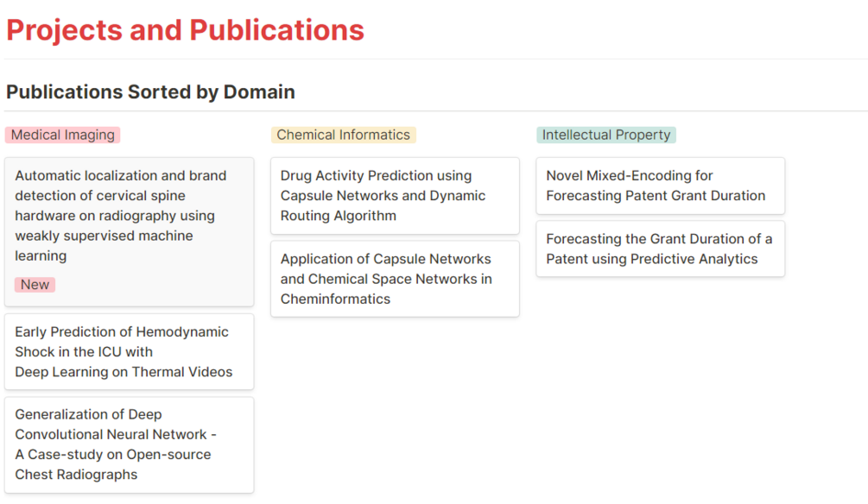Click the divider line beneath the page title
The width and height of the screenshot is (868, 504).
(x=434, y=59)
